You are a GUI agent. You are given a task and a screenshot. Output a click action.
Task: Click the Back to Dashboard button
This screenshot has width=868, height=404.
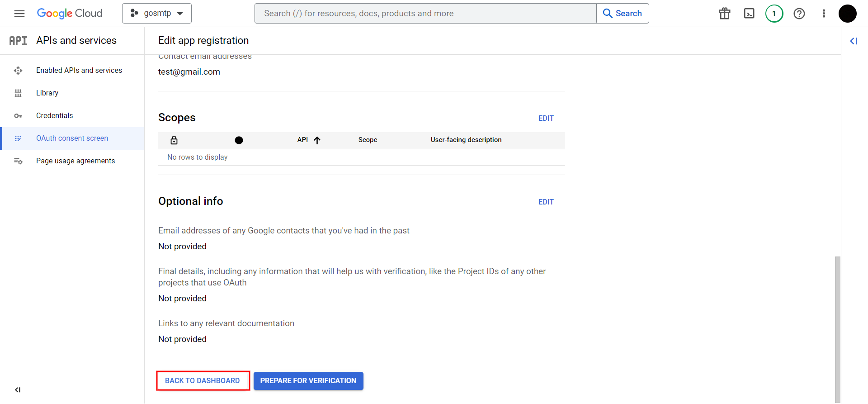coord(203,381)
